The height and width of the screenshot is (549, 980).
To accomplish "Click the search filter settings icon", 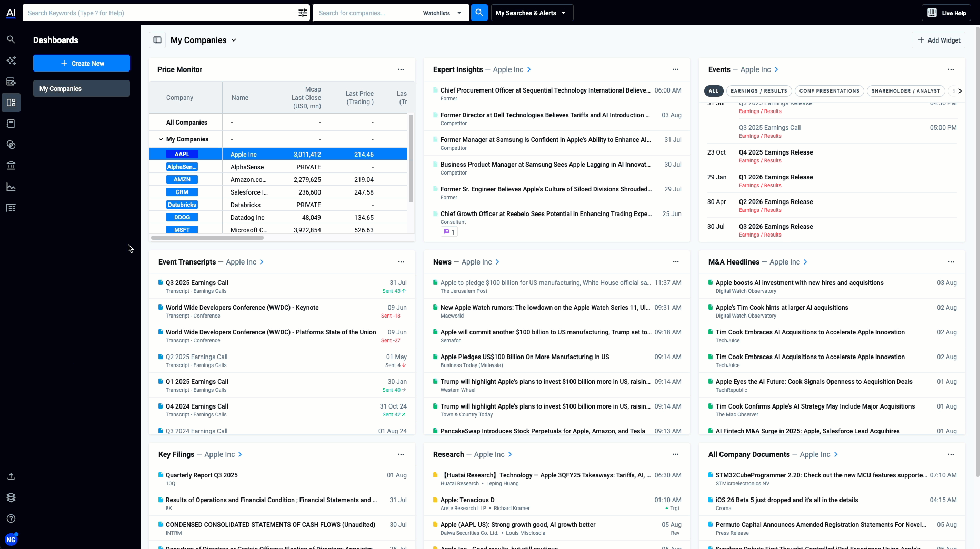I will click(x=303, y=13).
